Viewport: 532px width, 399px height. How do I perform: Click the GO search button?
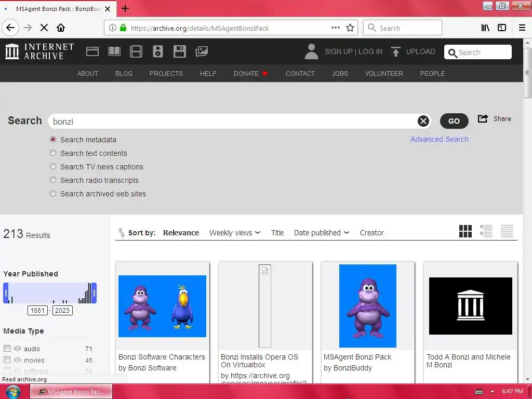click(454, 121)
